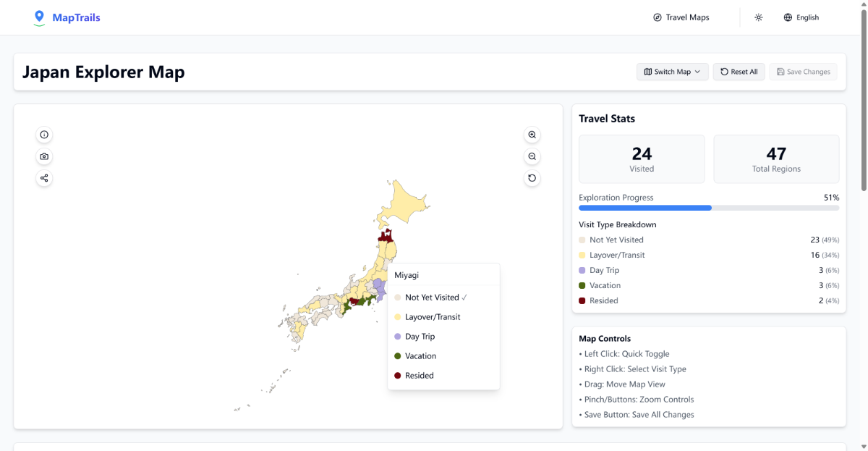
Task: Click the Miyagi popup title
Action: point(407,275)
